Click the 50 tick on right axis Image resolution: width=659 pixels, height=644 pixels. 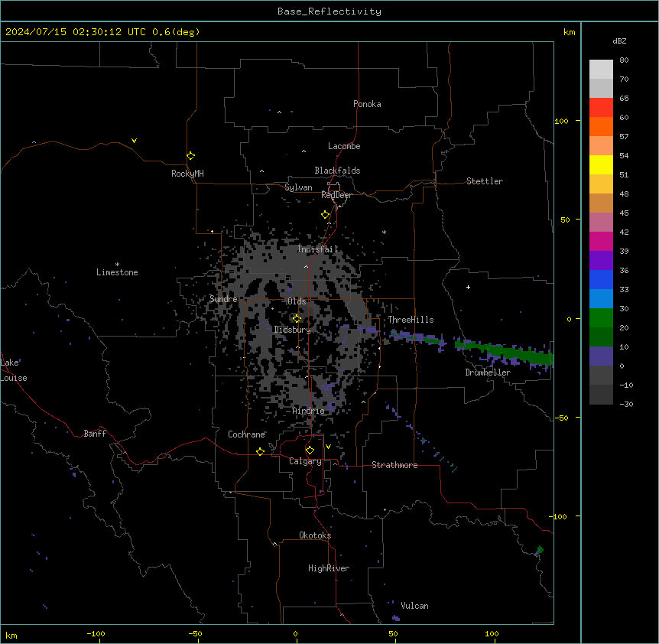(x=565, y=220)
